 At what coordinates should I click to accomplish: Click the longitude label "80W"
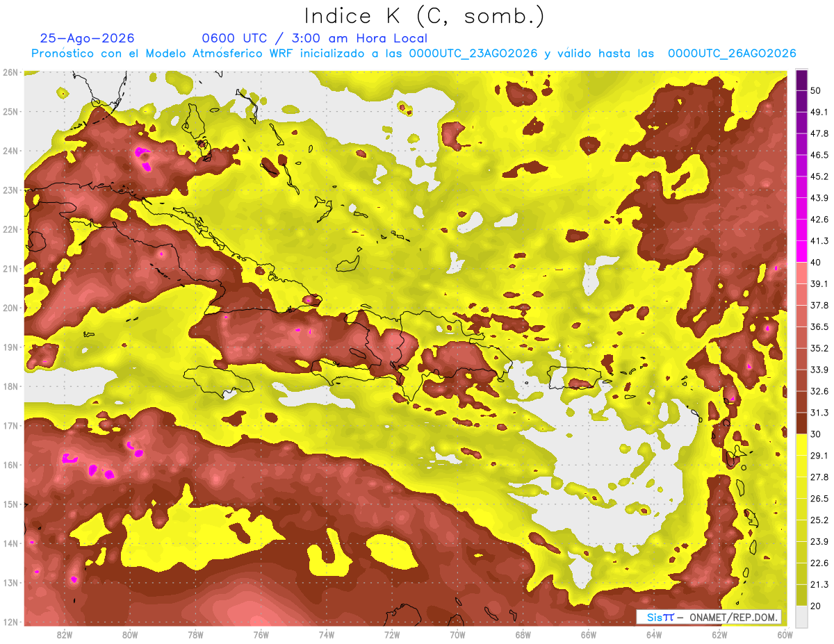[x=130, y=635]
